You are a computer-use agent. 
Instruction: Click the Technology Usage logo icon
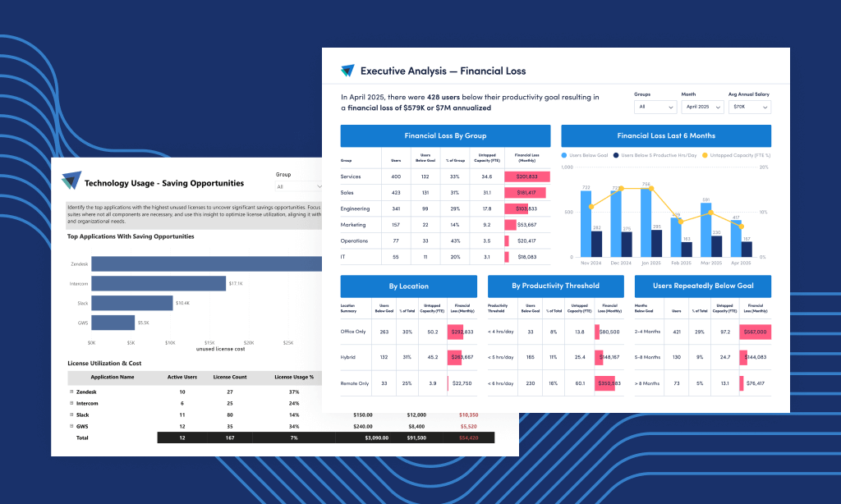click(x=71, y=181)
